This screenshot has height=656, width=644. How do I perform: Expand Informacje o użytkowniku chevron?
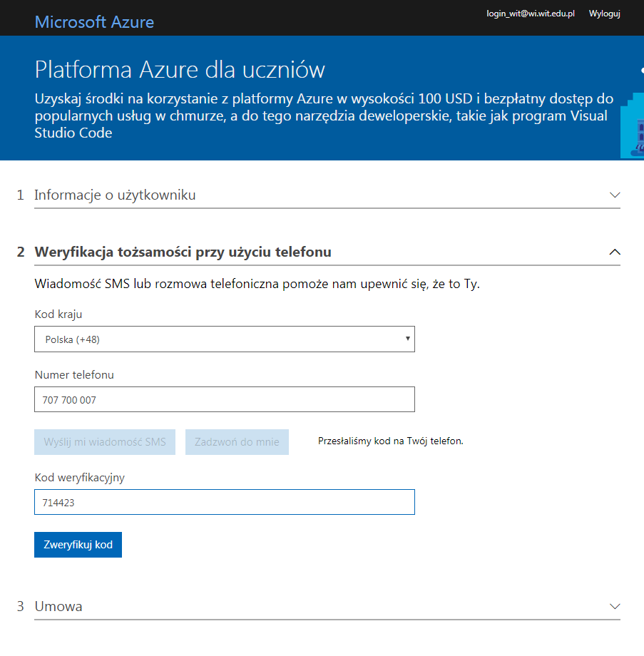pyautogui.click(x=614, y=195)
